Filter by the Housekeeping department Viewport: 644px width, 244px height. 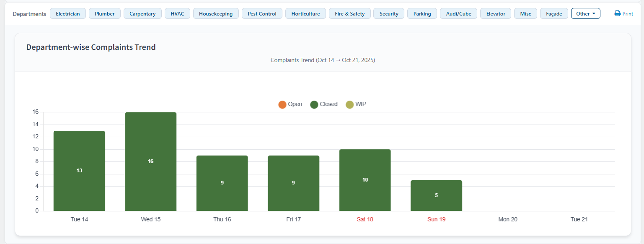[216, 13]
